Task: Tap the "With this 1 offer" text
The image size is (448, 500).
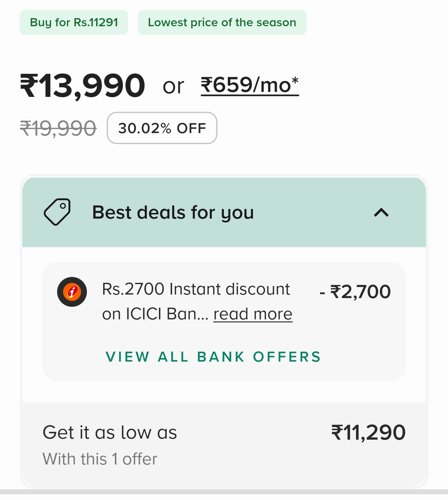Action: point(100,459)
